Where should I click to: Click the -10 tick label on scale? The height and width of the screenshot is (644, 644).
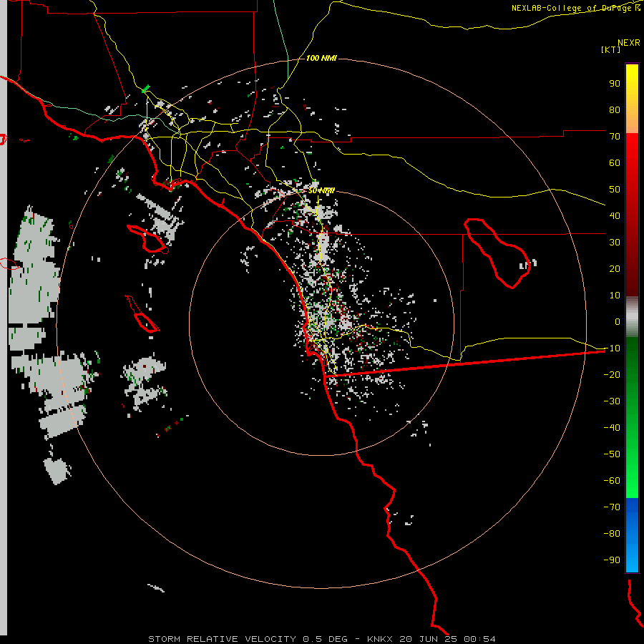612,348
